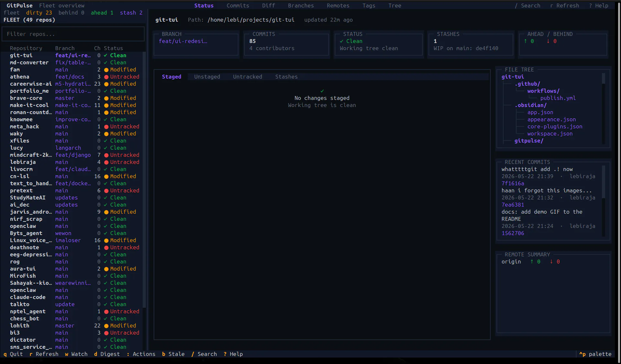Open core-plugins.json in the file tree
The image size is (621, 364).
click(555, 126)
